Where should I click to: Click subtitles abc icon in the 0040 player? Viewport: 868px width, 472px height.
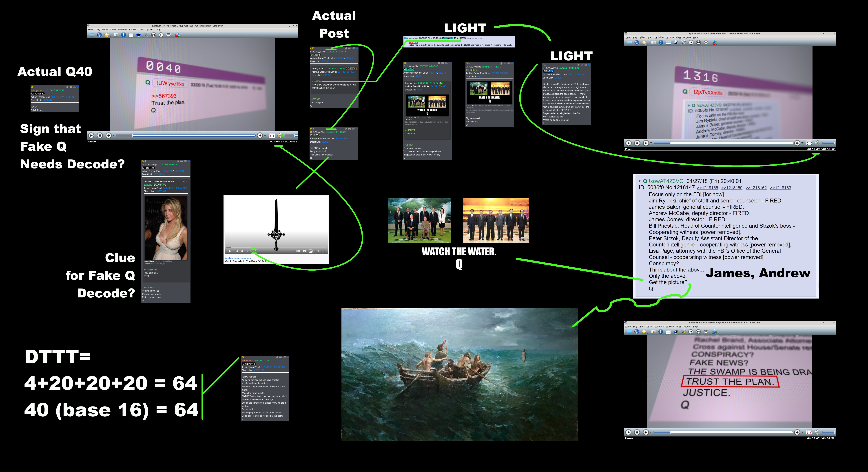pos(178,35)
